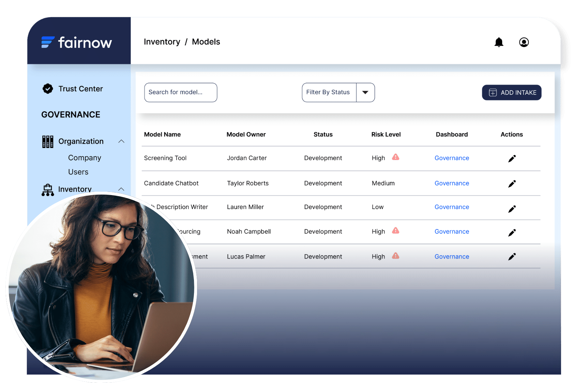The image size is (588, 383).
Task: Click the Organization books icon
Action: point(48,142)
